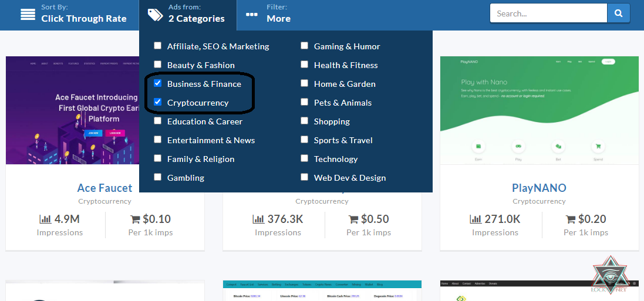Click the hamburger icon beside Sort By
The image size is (644, 301).
click(x=28, y=15)
